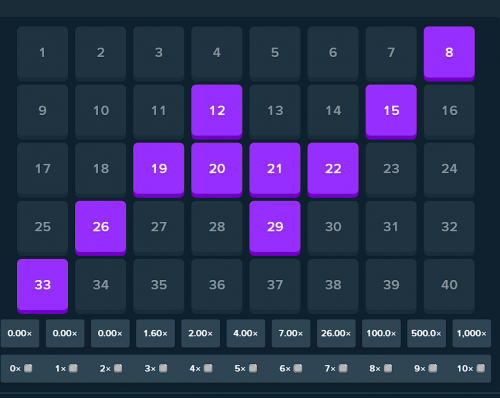The height and width of the screenshot is (398, 500).
Task: Select number 17 tile
Action: pyautogui.click(x=42, y=170)
